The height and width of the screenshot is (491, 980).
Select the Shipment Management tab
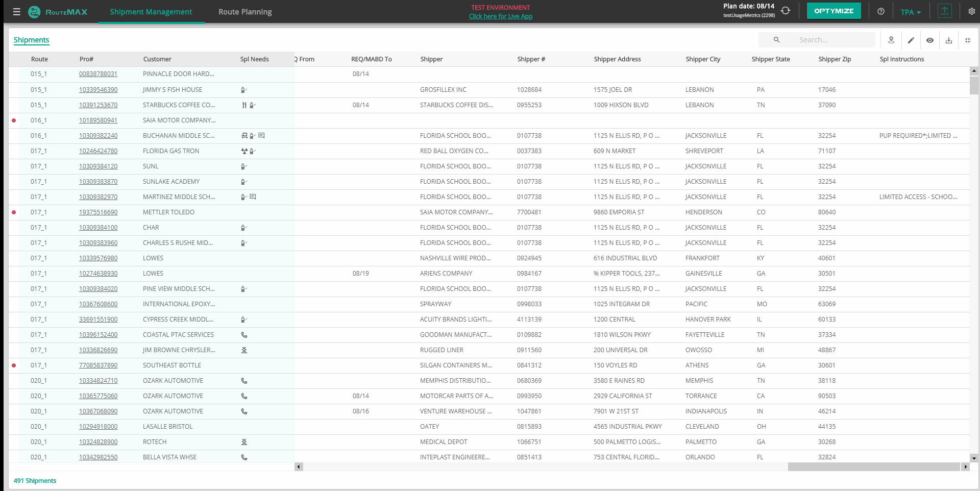151,12
